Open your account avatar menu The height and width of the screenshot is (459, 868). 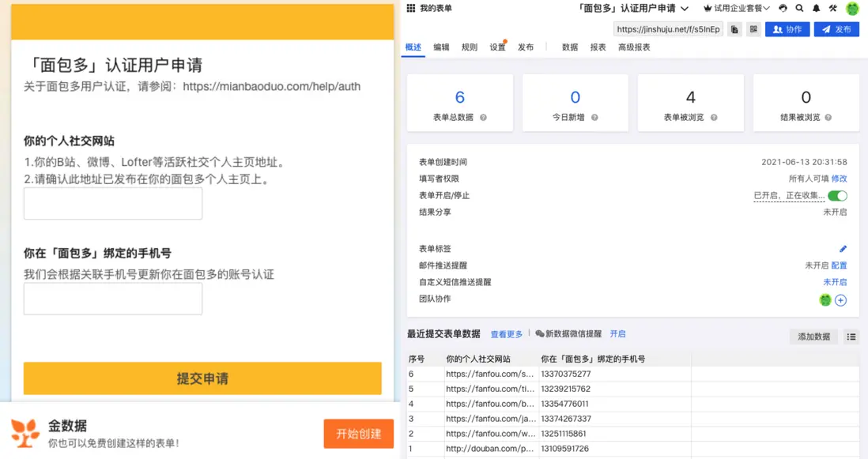(x=852, y=8)
